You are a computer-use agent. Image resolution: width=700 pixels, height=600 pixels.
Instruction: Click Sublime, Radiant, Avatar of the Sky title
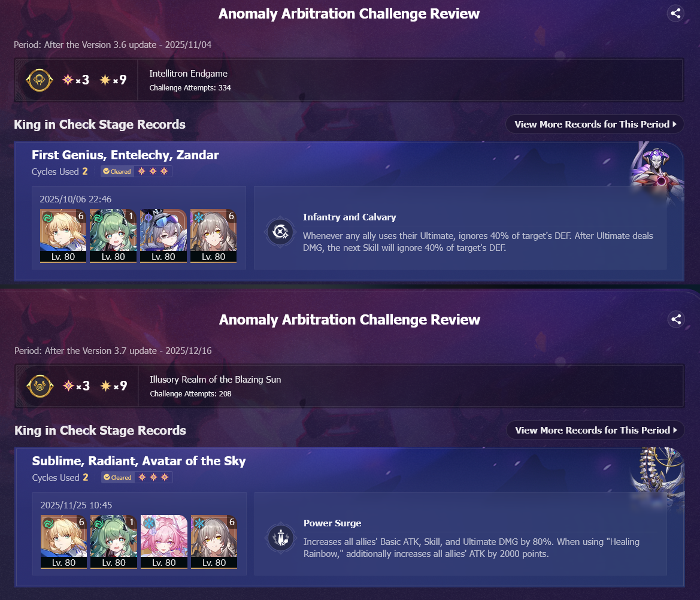(139, 460)
